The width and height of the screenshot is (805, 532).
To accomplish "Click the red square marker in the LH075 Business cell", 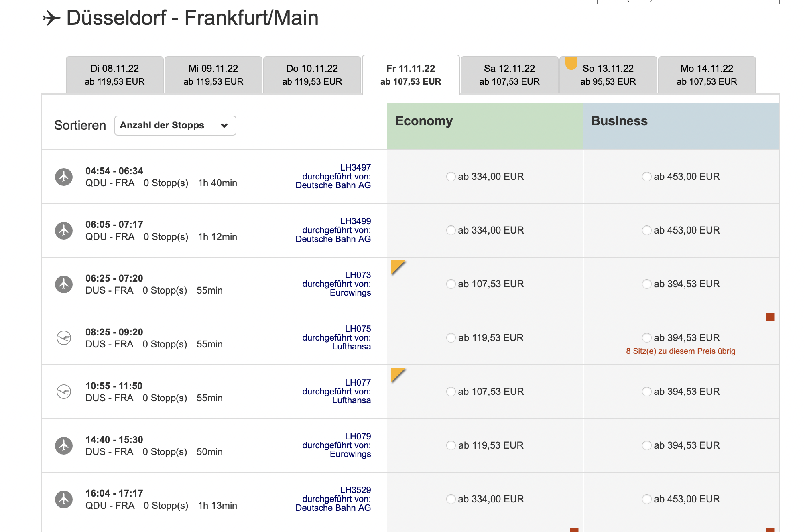I will click(770, 317).
